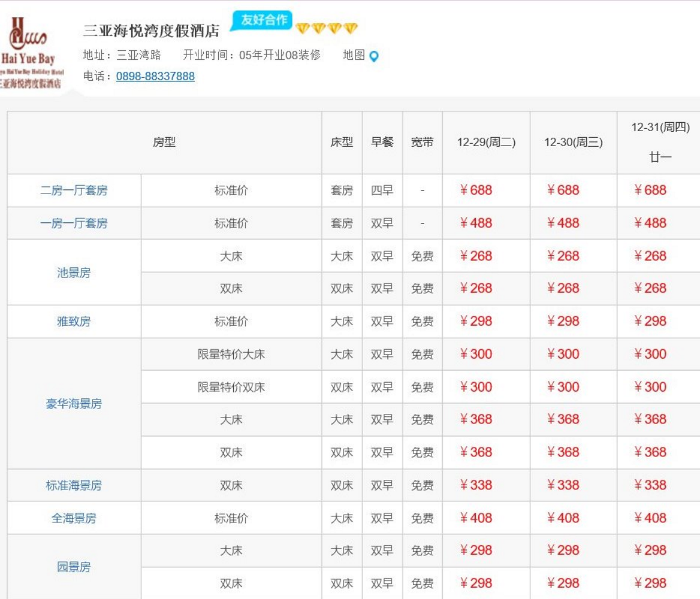This screenshot has height=599, width=700.
Task: Click 限量特价大床 rate plan name
Action: point(231,355)
